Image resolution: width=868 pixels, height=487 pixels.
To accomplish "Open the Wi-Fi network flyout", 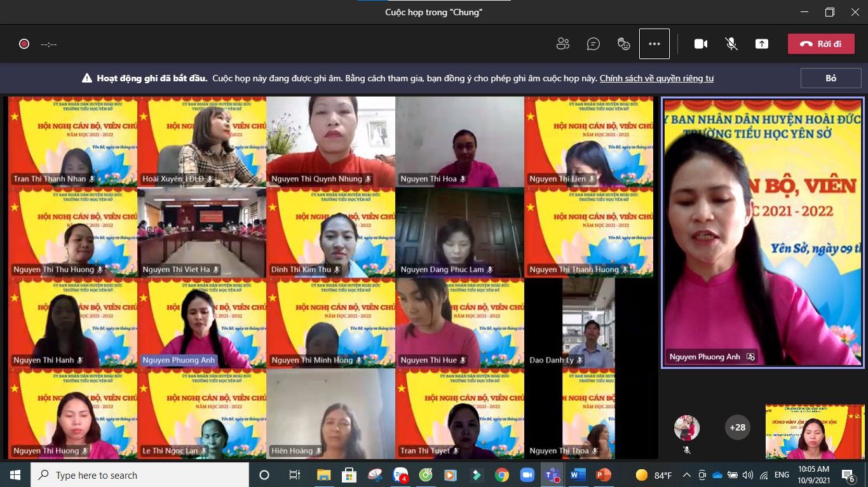I will (x=764, y=475).
